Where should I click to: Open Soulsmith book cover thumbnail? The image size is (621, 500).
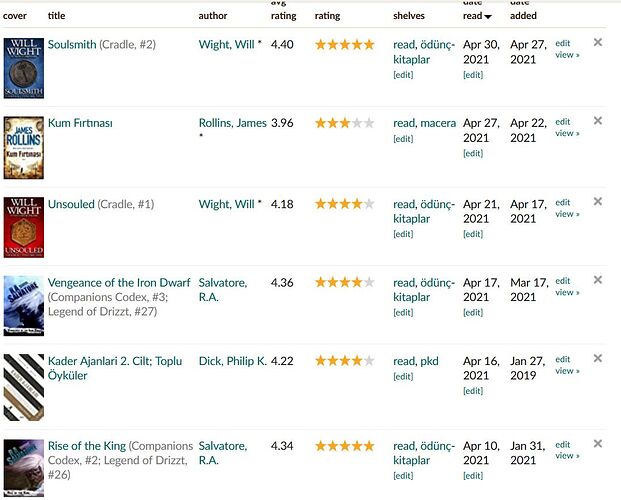pos(23,67)
